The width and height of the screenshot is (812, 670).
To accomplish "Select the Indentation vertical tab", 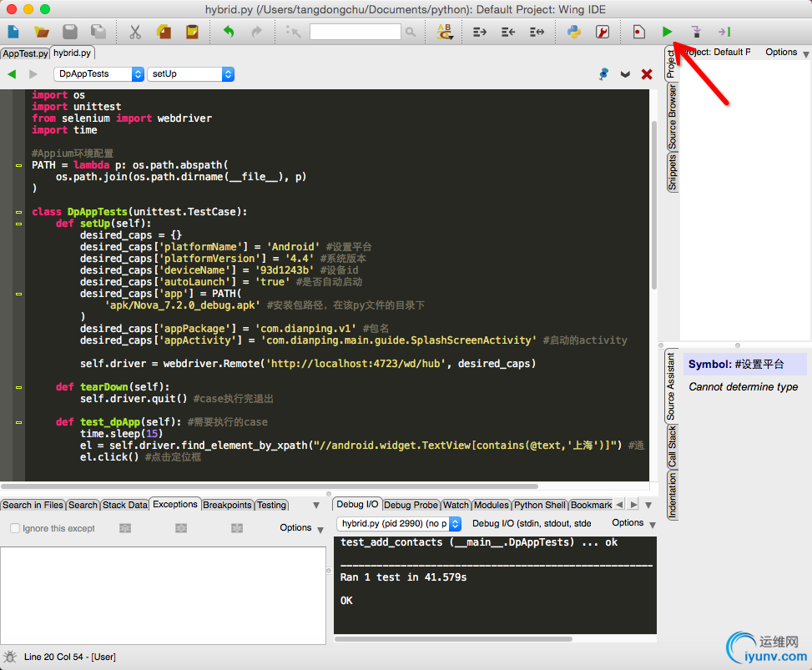I will click(672, 496).
